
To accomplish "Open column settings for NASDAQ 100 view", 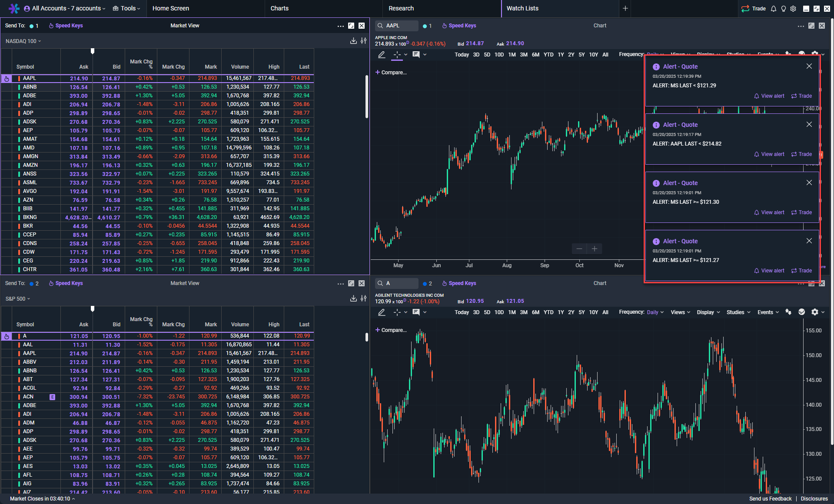I will [364, 41].
